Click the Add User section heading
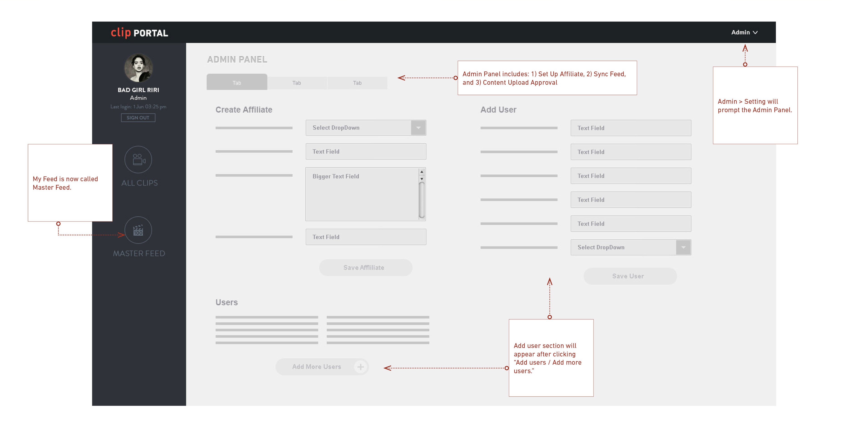The height and width of the screenshot is (444, 868). point(498,110)
